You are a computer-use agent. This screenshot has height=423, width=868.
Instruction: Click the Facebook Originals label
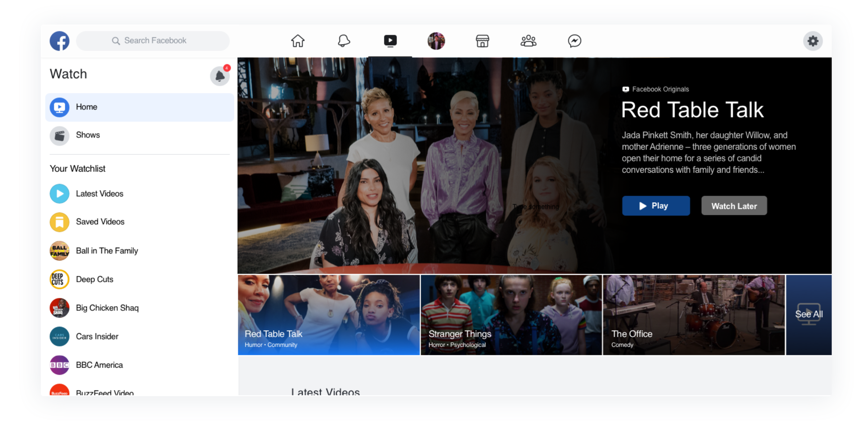(x=656, y=89)
